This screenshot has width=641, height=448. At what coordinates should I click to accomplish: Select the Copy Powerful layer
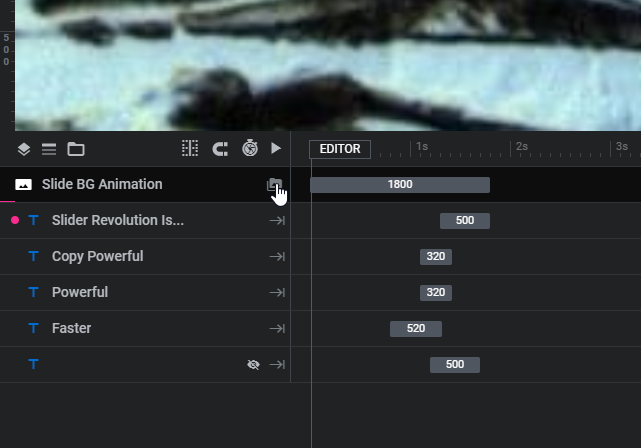click(145, 256)
